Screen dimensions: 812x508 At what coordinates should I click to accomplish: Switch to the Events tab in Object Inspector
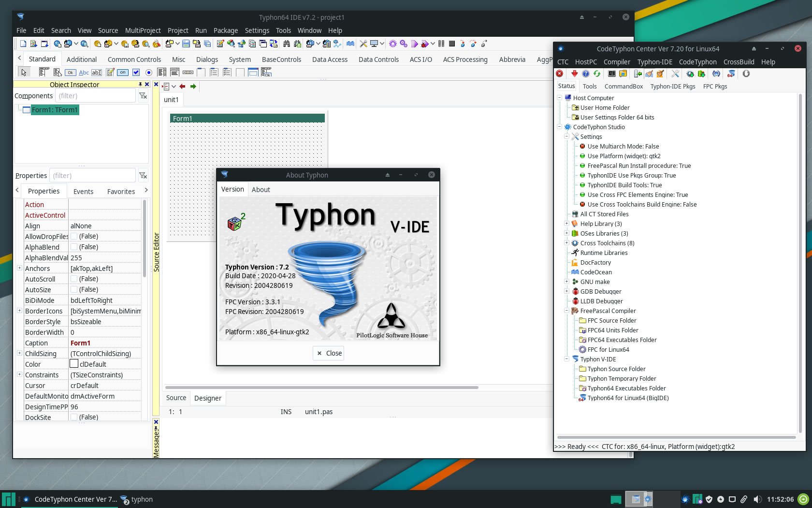point(83,192)
